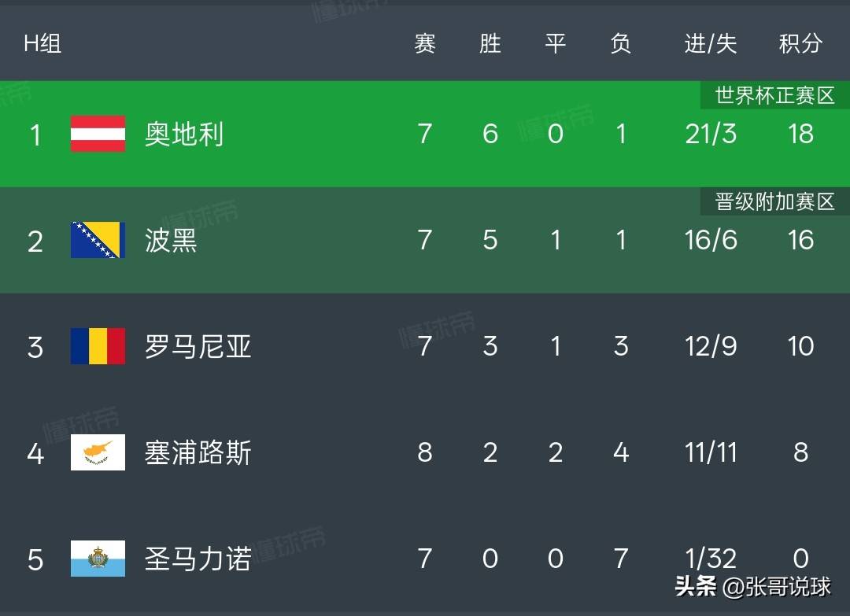The height and width of the screenshot is (616, 850).
Task: Open the 波黑 team name
Action: click(x=171, y=240)
